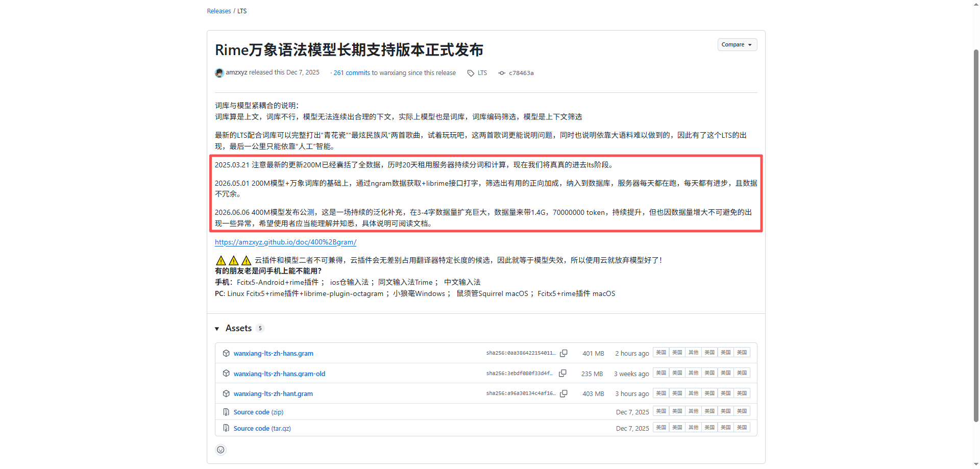Click the Assets count badge 5

260,328
